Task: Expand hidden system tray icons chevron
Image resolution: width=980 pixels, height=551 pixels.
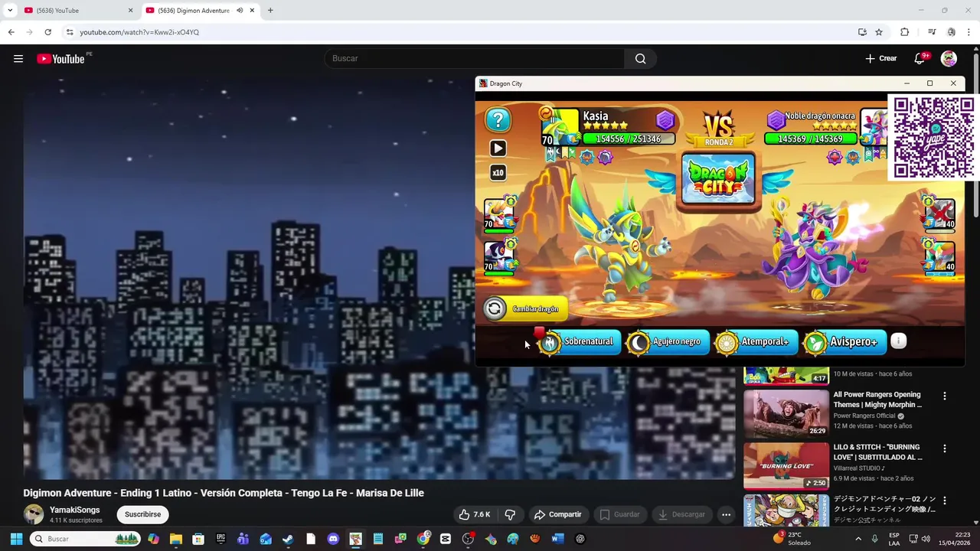Action: tap(857, 539)
